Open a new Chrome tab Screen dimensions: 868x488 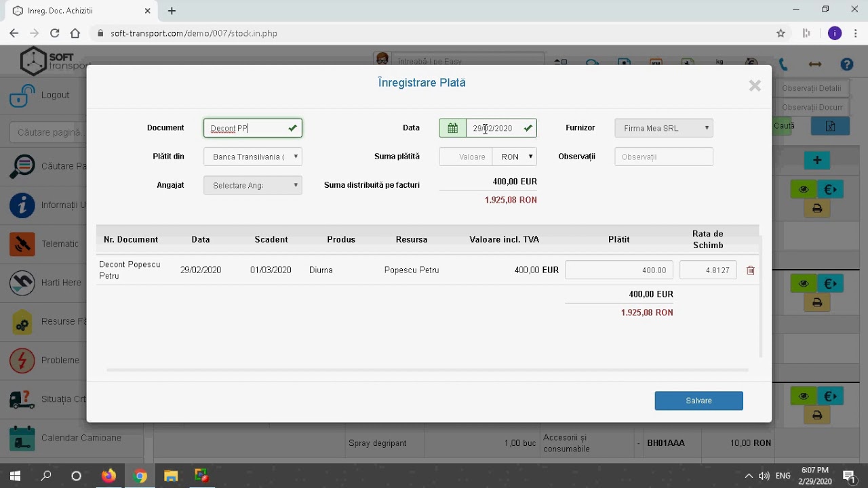pos(172,11)
